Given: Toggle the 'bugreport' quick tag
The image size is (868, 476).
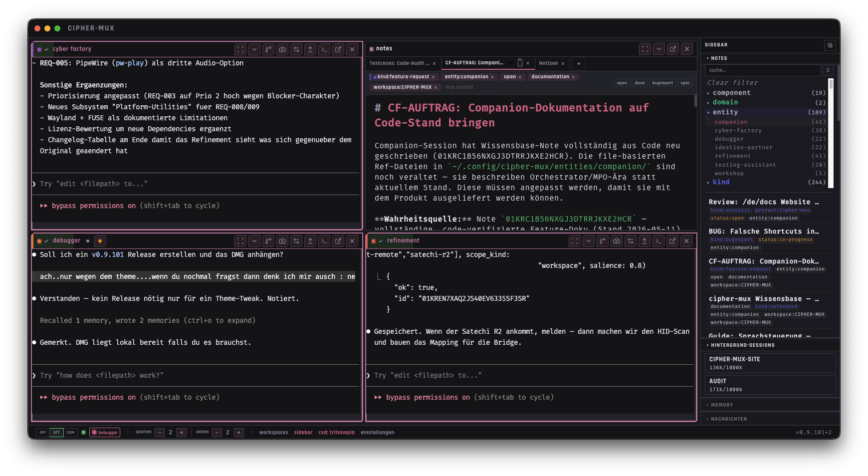Looking at the screenshot, I should coord(662,83).
